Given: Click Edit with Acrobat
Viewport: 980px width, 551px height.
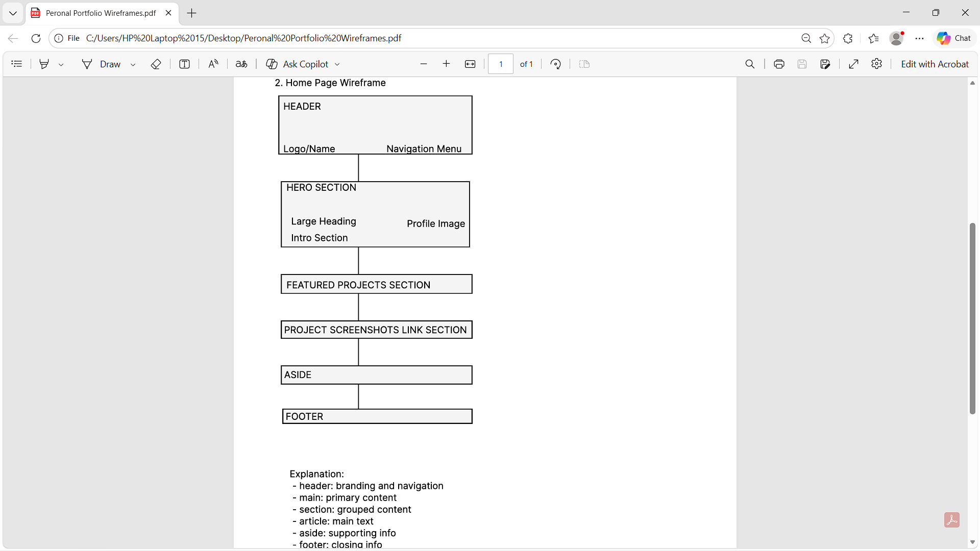Looking at the screenshot, I should click(x=935, y=64).
